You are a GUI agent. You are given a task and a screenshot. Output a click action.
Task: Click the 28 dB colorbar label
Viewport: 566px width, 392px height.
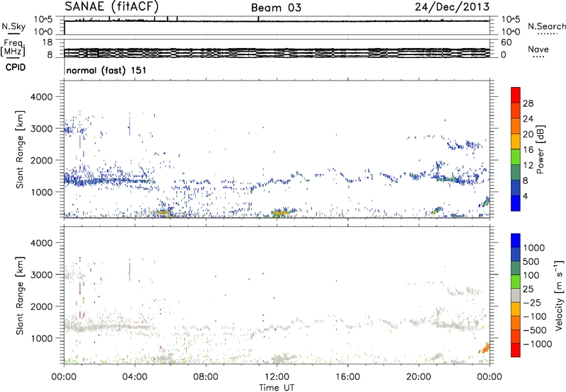[x=528, y=103]
